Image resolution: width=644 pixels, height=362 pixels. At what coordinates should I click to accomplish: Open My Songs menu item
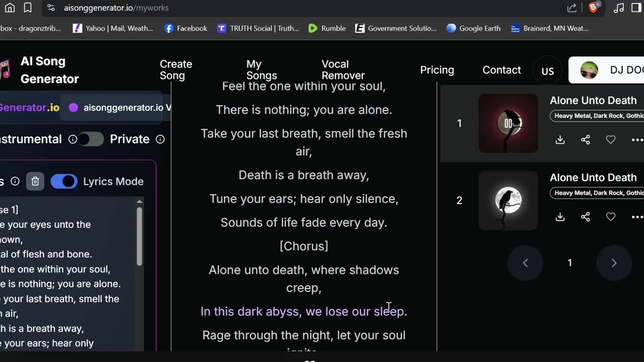coord(261,70)
